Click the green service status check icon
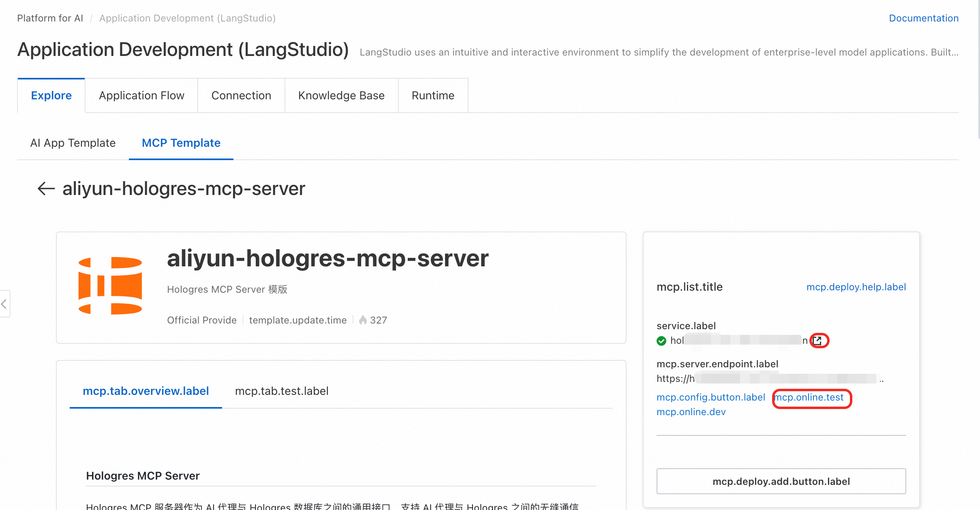980x510 pixels. (661, 341)
